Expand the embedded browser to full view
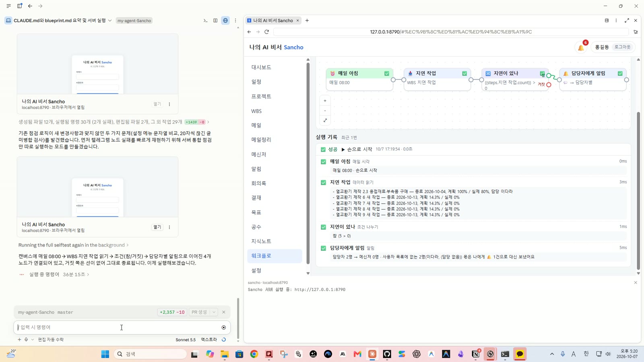 pyautogui.click(x=627, y=21)
